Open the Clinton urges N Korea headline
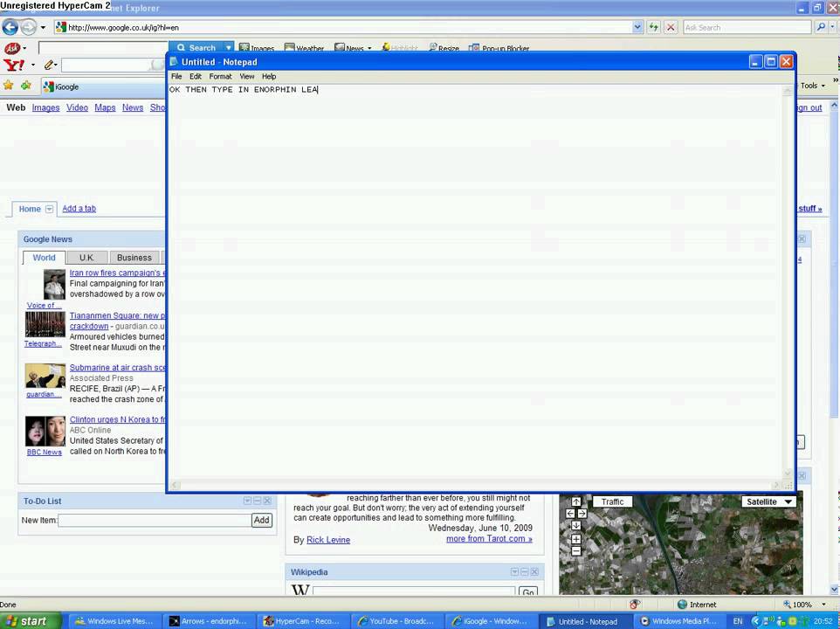 pos(117,419)
